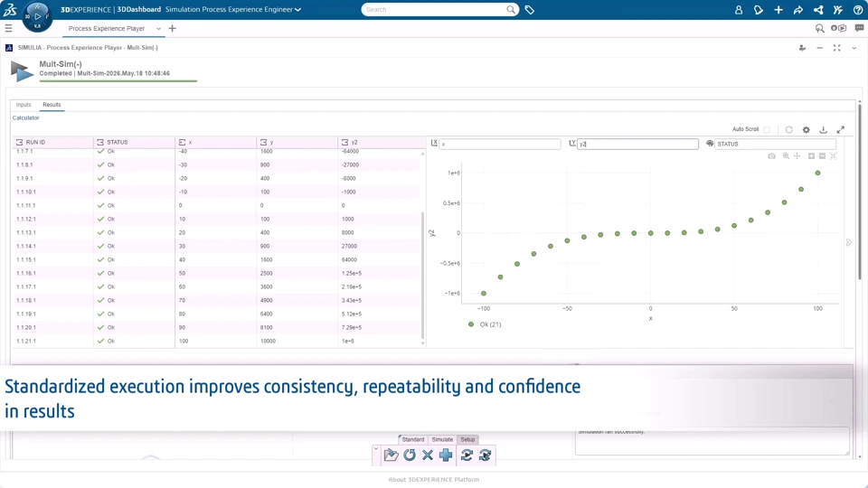868x488 pixels.
Task: Click the blue plus add toolbar icon
Action: [446, 455]
